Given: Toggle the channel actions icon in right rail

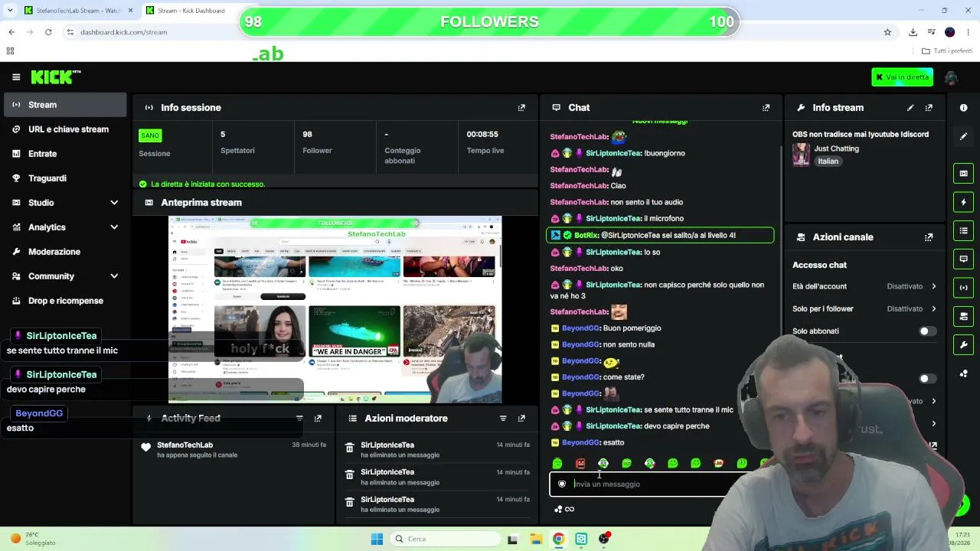Looking at the screenshot, I should point(963,316).
